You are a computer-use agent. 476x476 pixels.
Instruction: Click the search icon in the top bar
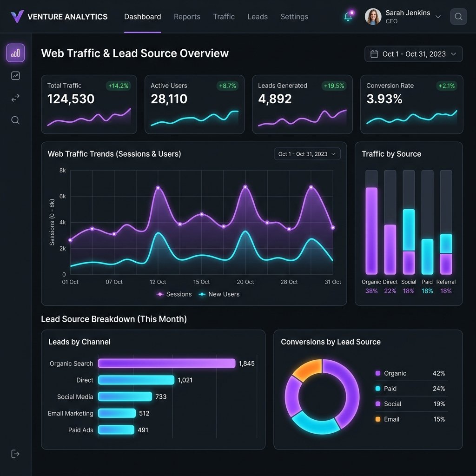(458, 16)
